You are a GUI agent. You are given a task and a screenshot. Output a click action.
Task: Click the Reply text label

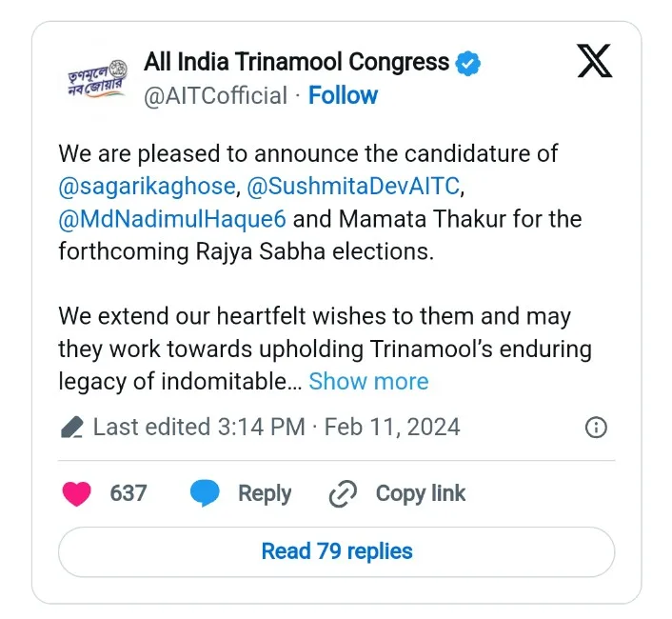[x=265, y=493]
